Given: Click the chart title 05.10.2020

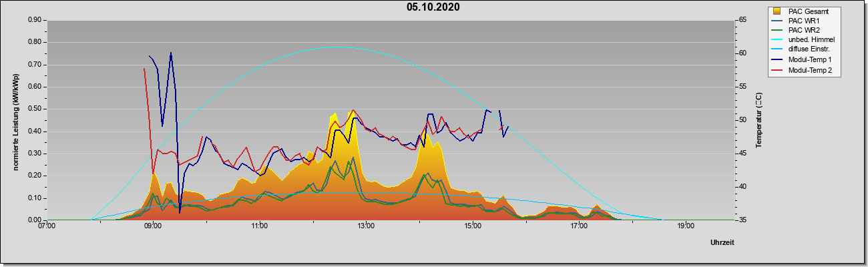Looking at the screenshot, I should point(433,7).
